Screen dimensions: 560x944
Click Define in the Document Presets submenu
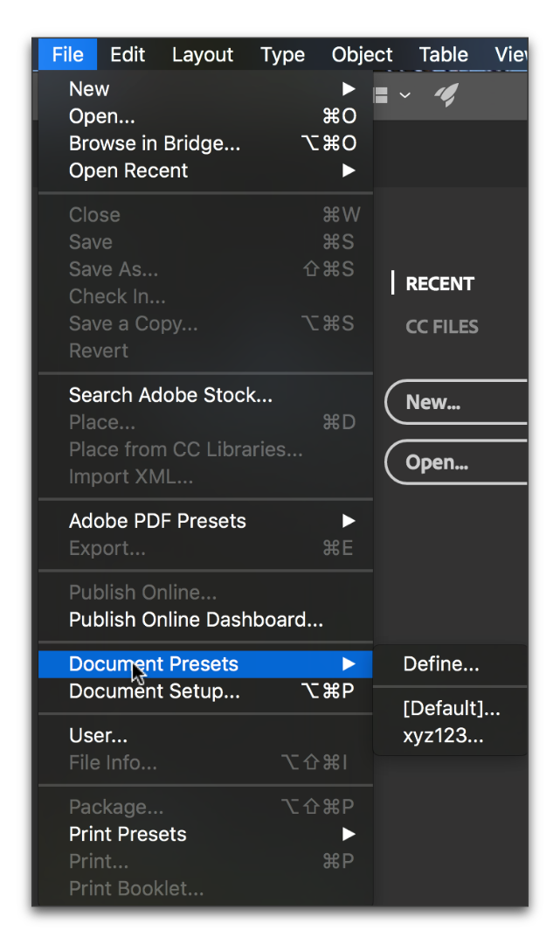point(441,664)
